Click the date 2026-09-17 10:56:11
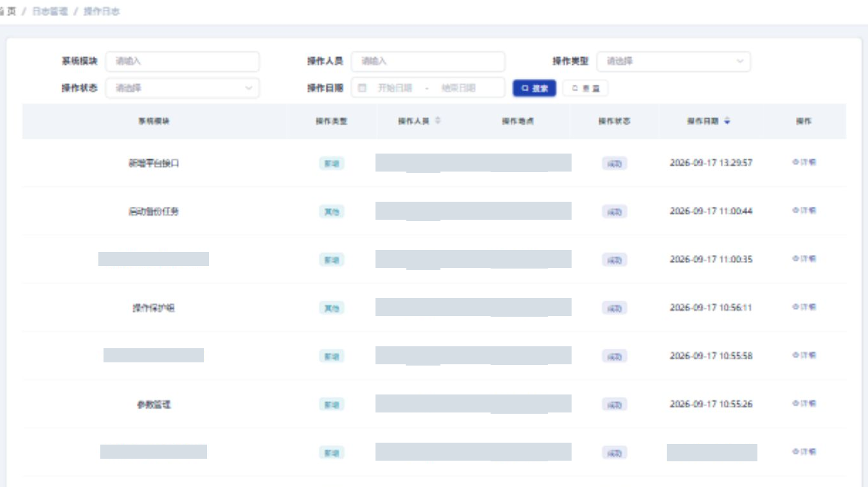Image resolution: width=868 pixels, height=487 pixels. tap(711, 307)
